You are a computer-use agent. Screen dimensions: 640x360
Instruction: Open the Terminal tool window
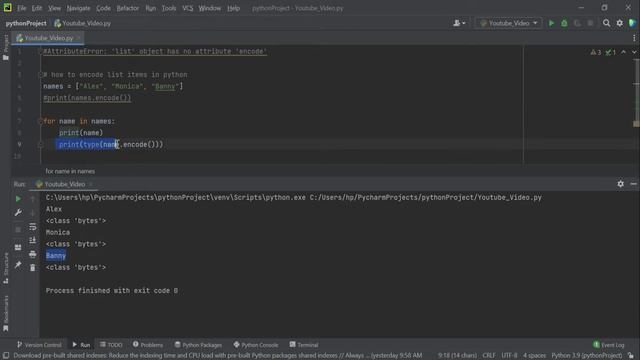coord(304,345)
